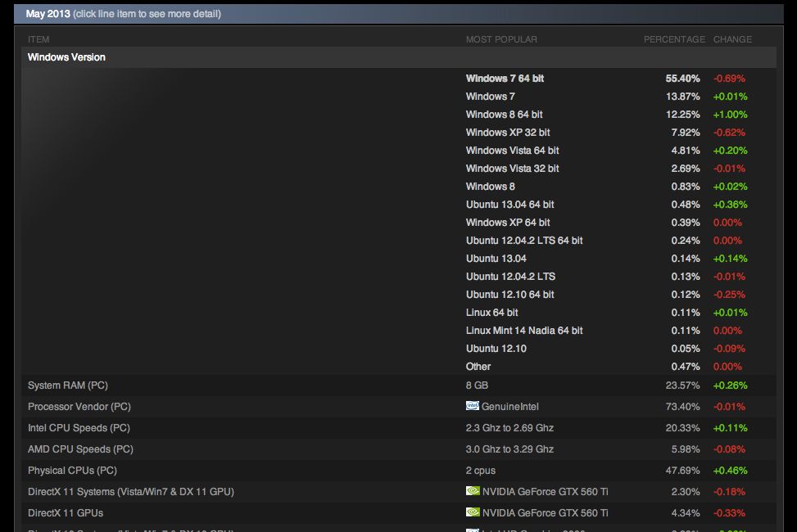This screenshot has width=797, height=532.
Task: Click the PERCENTAGE column header
Action: tap(674, 39)
